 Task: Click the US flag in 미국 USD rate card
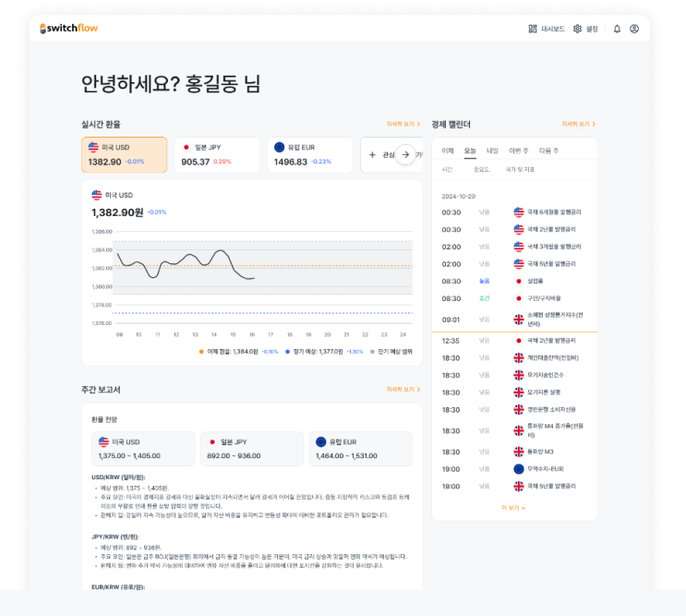pos(93,147)
